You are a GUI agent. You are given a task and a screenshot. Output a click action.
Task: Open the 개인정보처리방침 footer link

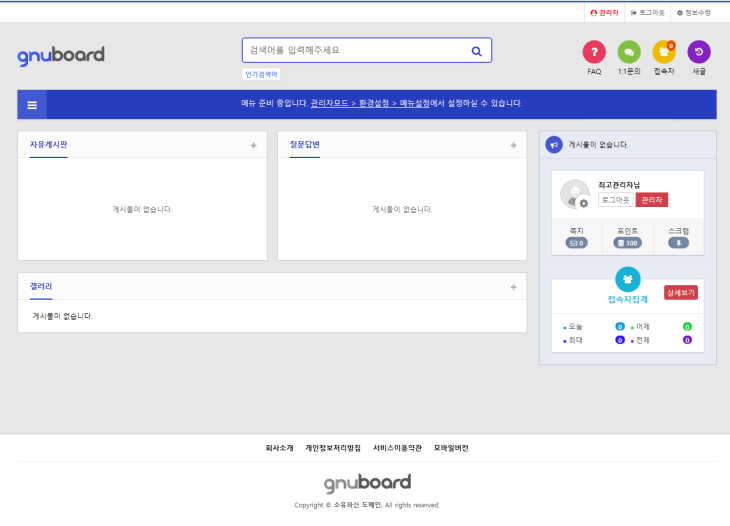pyautogui.click(x=333, y=448)
